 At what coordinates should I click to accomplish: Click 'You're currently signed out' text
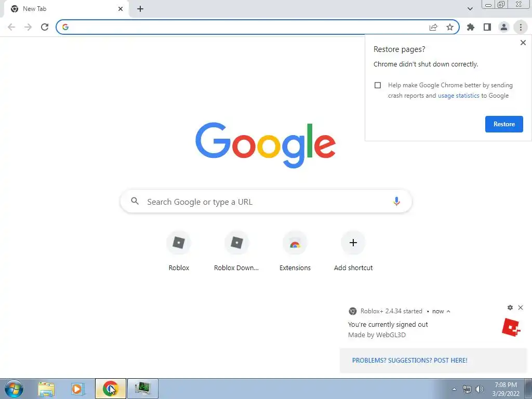point(388,324)
